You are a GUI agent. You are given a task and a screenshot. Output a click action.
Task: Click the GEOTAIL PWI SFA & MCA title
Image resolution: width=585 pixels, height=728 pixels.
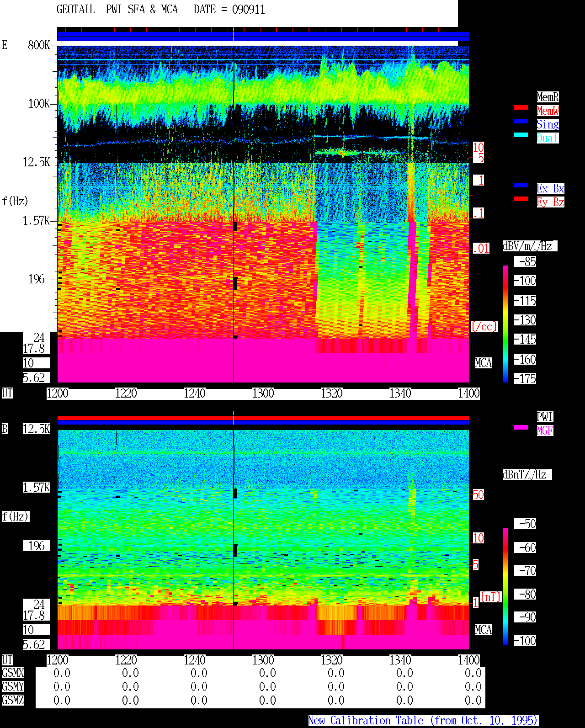pos(117,10)
